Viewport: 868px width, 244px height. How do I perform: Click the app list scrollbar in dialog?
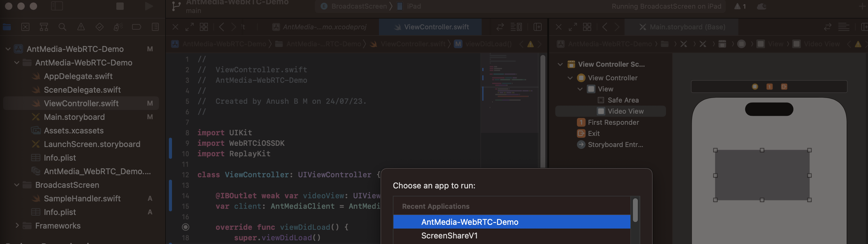click(635, 210)
